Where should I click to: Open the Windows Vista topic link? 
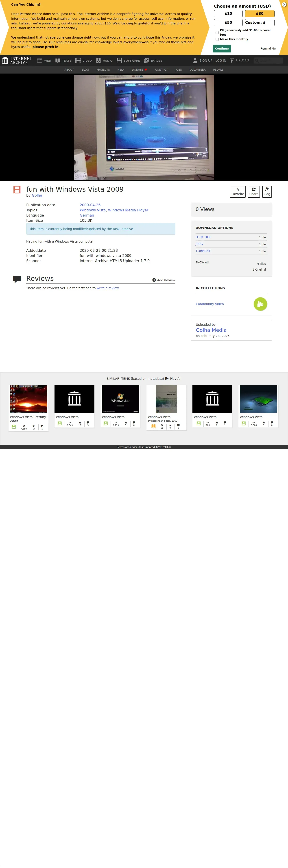coord(92,210)
